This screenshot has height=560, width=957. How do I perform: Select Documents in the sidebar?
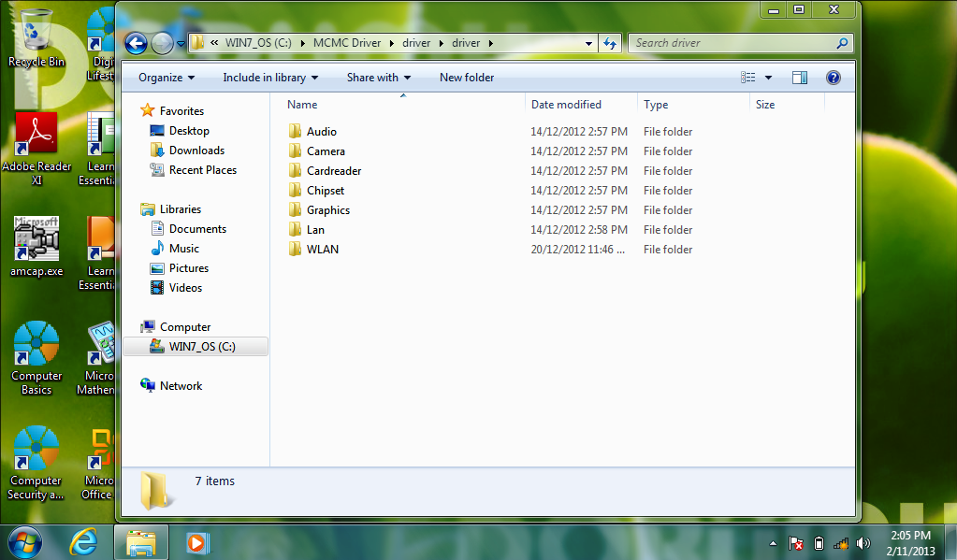[x=196, y=228]
